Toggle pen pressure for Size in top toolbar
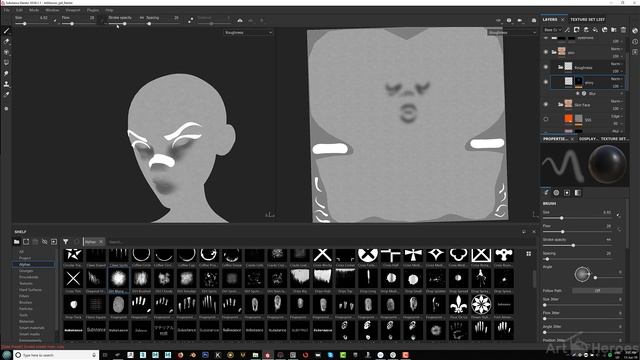This screenshot has height=360, width=640. (x=55, y=20)
